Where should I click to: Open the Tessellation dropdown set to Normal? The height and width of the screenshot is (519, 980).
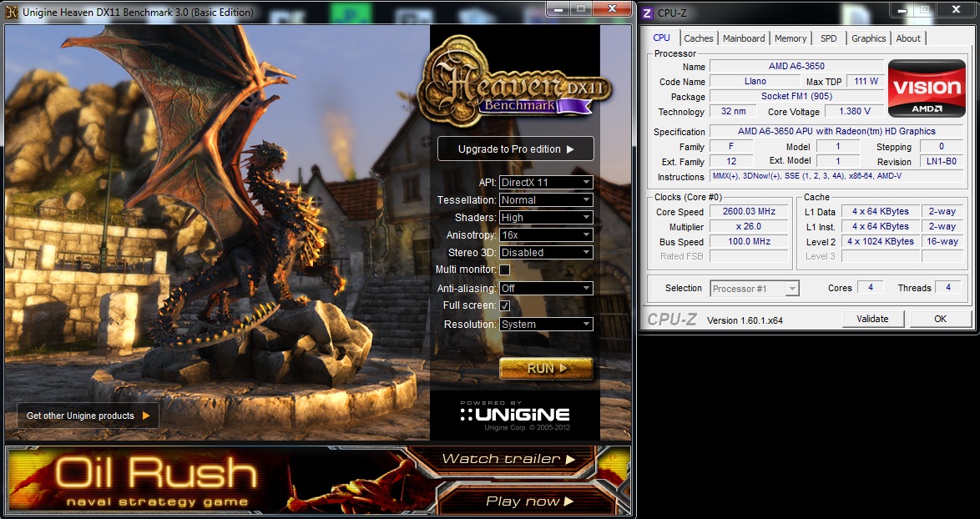(546, 200)
